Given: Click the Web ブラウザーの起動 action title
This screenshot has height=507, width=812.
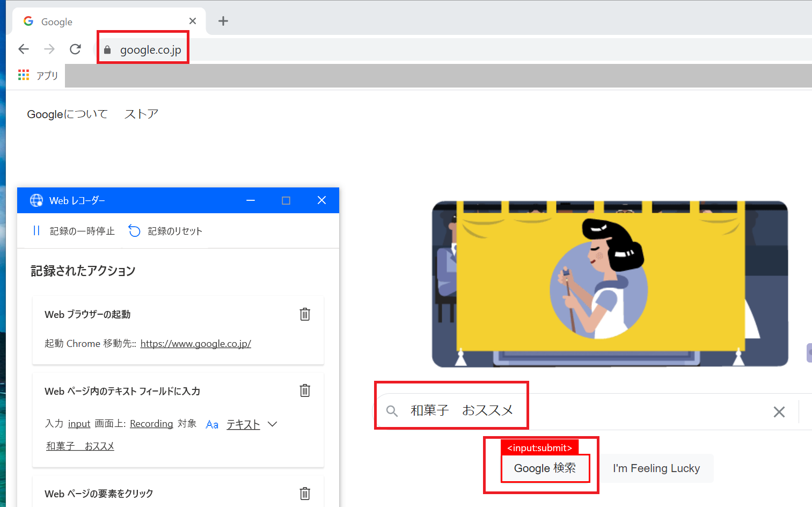Looking at the screenshot, I should tap(87, 315).
